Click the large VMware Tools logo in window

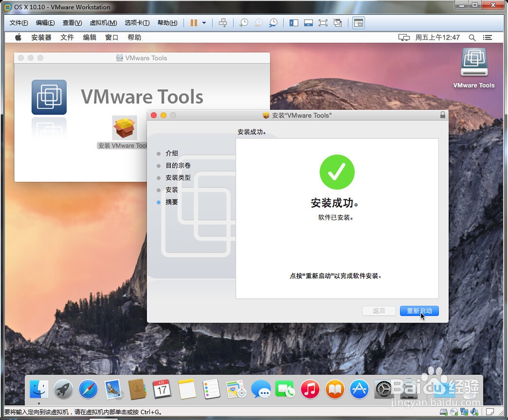(49, 97)
